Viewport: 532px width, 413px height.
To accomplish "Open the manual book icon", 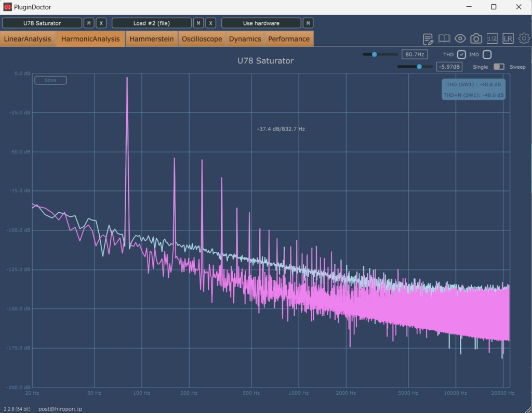I will (444, 38).
